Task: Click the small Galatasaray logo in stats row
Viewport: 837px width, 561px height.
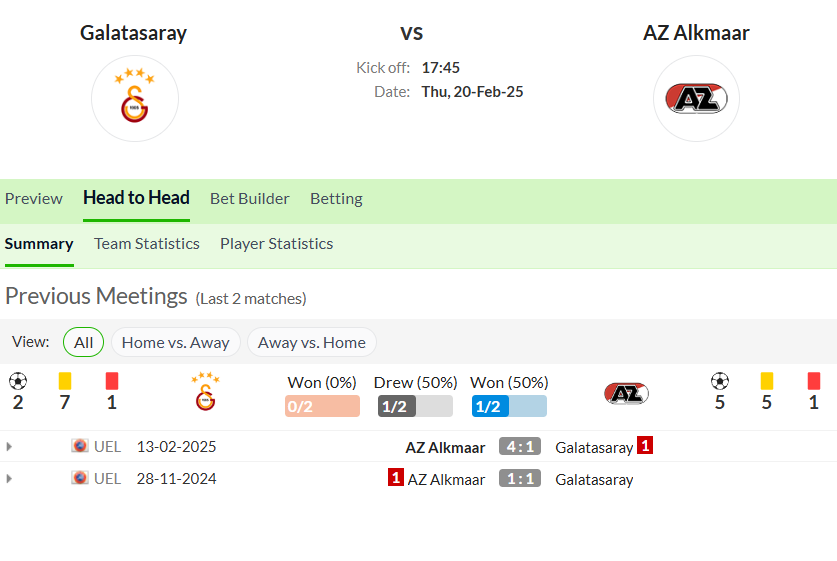Action: (x=206, y=392)
